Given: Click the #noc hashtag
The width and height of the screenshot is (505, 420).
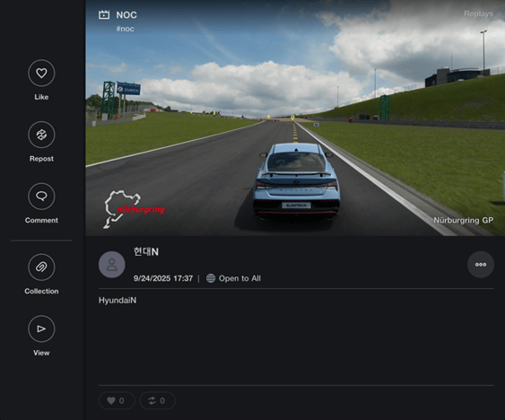Looking at the screenshot, I should [x=125, y=29].
